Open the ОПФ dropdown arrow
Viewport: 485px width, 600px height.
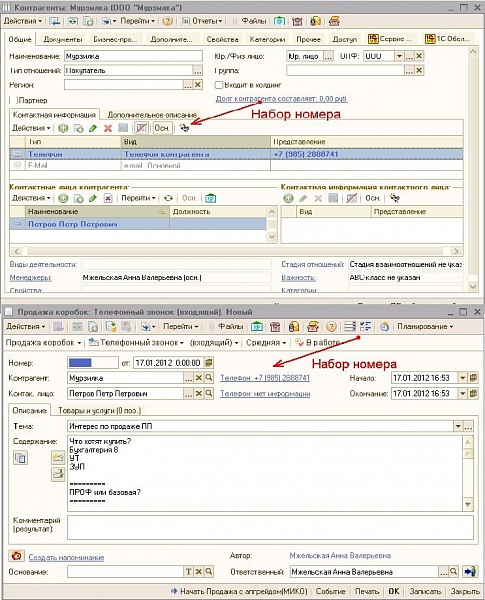click(399, 56)
